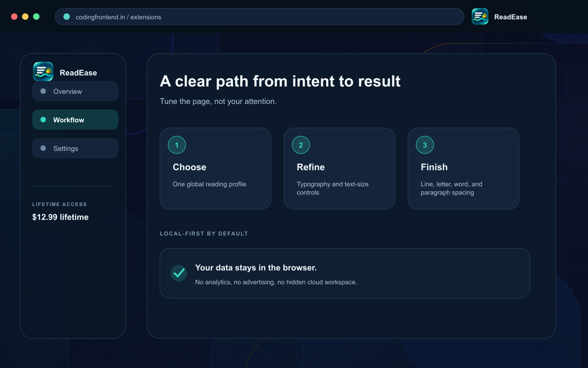Screen dimensions: 588x368
Task: Click "Typography and text-size controls" description
Action: 333,188
